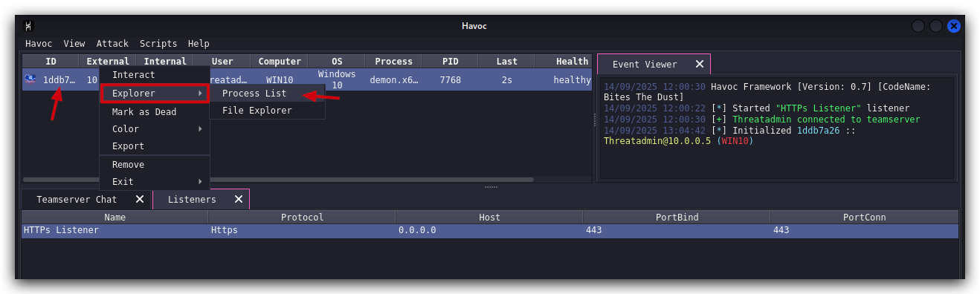Sort sessions by OS column header

point(336,62)
